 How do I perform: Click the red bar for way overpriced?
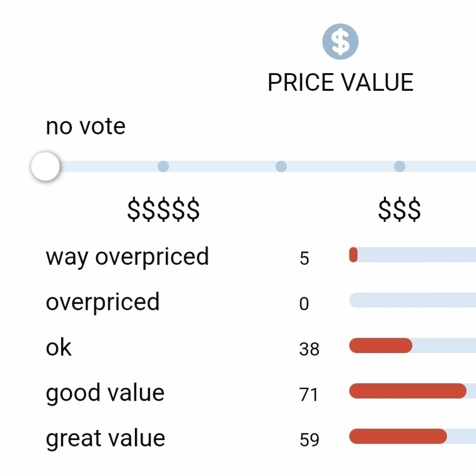pos(353,255)
